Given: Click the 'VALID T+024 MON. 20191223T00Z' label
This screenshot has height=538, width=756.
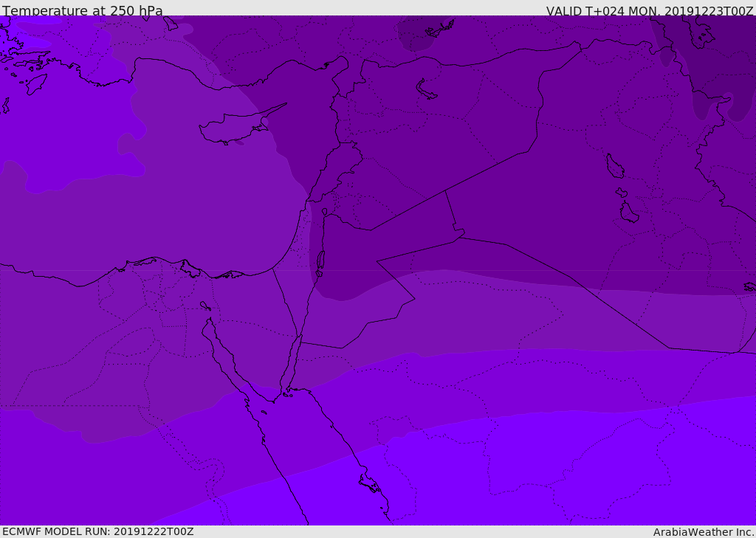Looking at the screenshot, I should click(x=650, y=11).
